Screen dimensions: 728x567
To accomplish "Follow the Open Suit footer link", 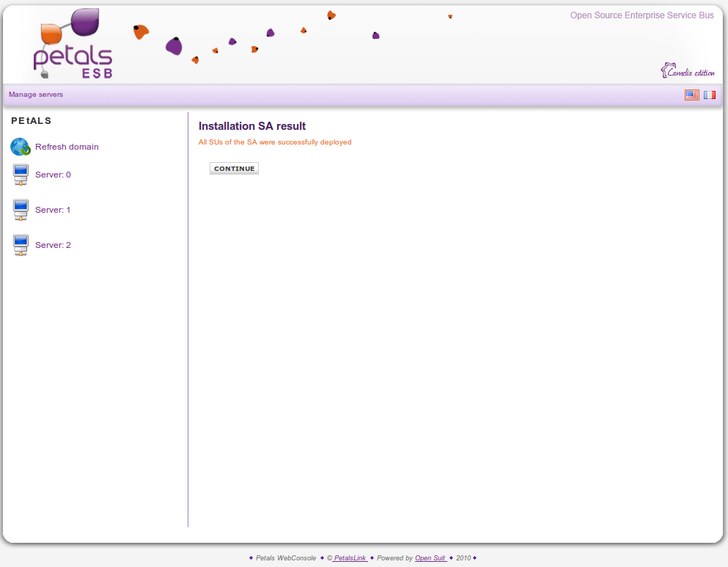I will pyautogui.click(x=430, y=558).
